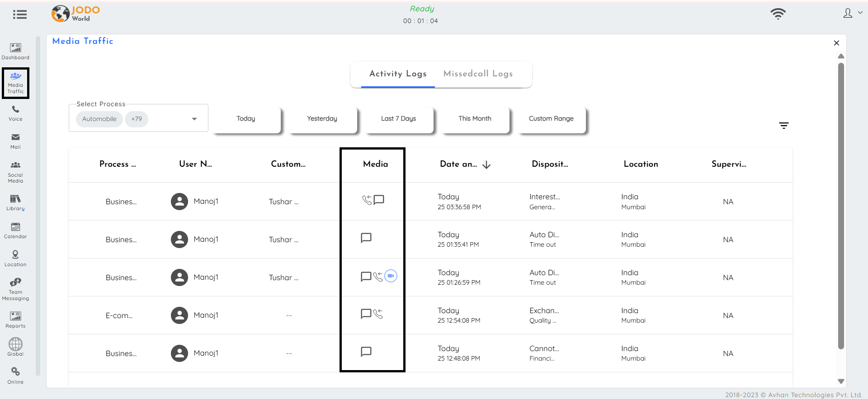Image resolution: width=868 pixels, height=399 pixels.
Task: Click the Cannot... disposition cell
Action: [544, 349]
